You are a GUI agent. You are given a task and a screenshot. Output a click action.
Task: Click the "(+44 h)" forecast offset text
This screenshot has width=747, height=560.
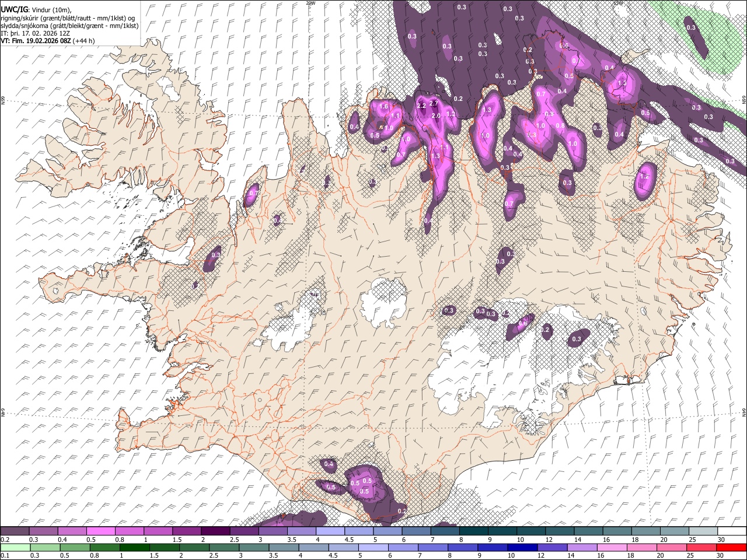point(84,41)
